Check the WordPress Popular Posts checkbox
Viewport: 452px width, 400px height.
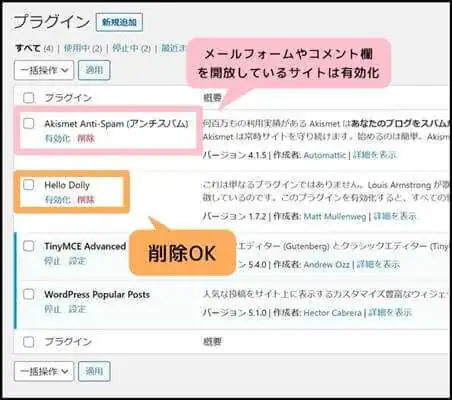tap(29, 294)
